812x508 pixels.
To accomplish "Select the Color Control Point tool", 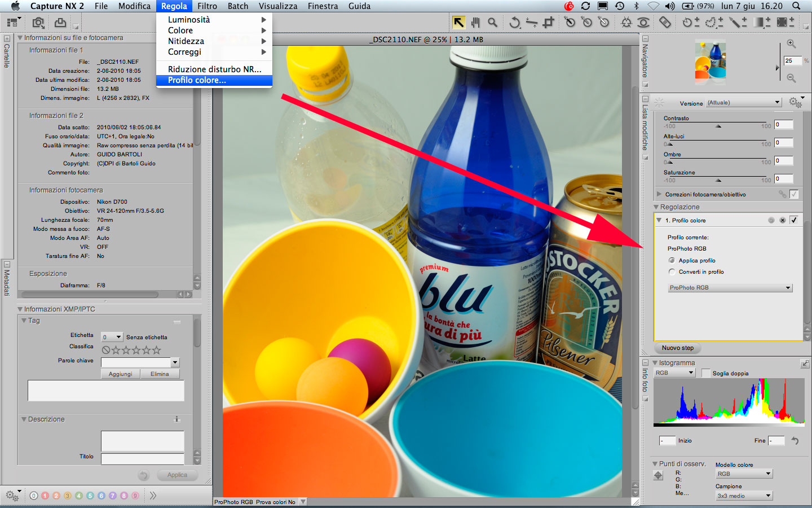I will pyautogui.click(x=626, y=23).
